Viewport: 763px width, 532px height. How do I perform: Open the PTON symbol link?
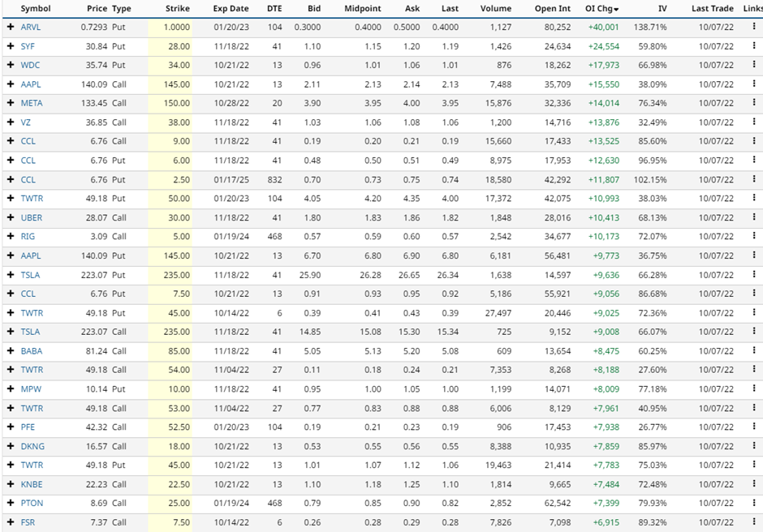click(x=32, y=504)
